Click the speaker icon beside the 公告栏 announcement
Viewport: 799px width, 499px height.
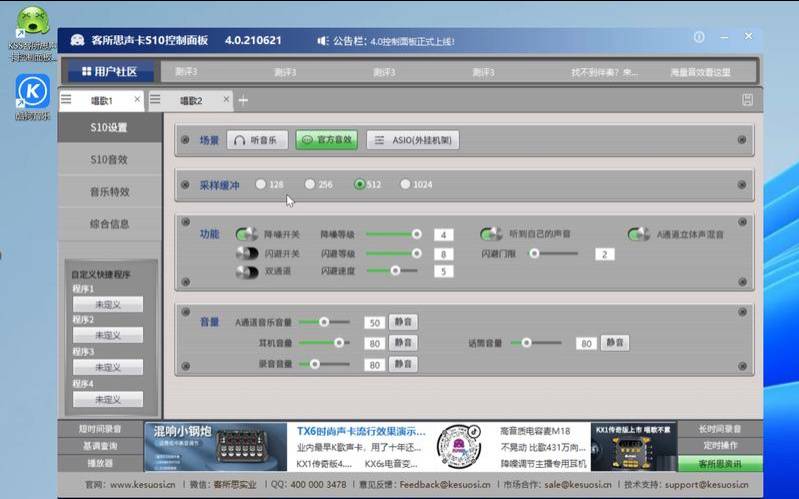[x=323, y=41]
